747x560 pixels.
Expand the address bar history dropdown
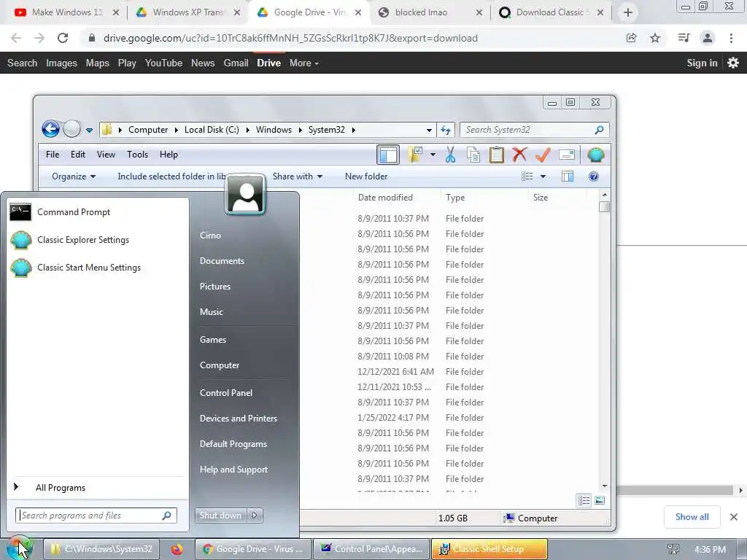pos(429,130)
